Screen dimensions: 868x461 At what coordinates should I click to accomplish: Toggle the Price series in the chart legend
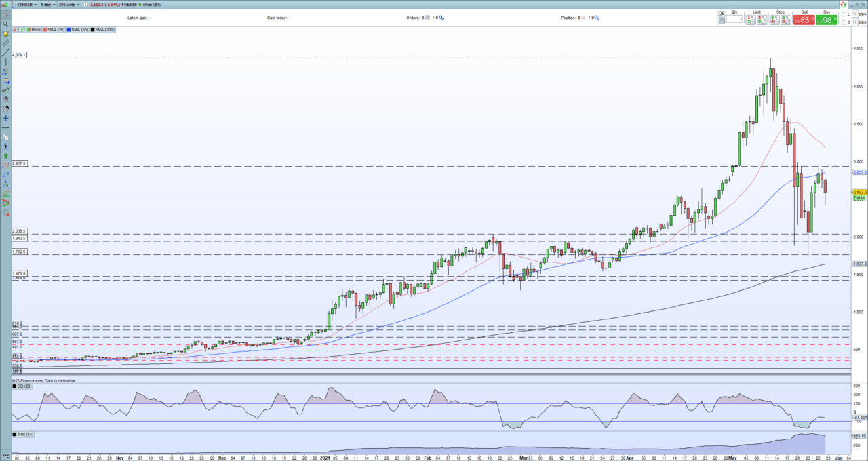click(x=35, y=29)
